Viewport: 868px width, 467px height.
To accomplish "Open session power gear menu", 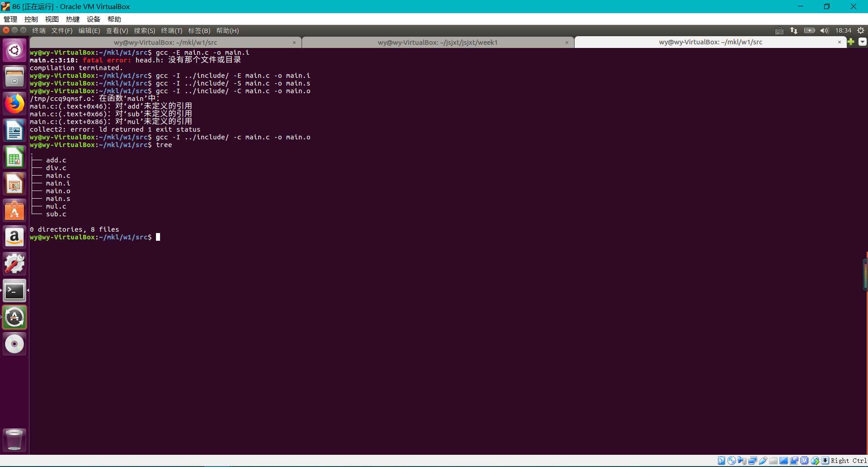I will pyautogui.click(x=860, y=30).
